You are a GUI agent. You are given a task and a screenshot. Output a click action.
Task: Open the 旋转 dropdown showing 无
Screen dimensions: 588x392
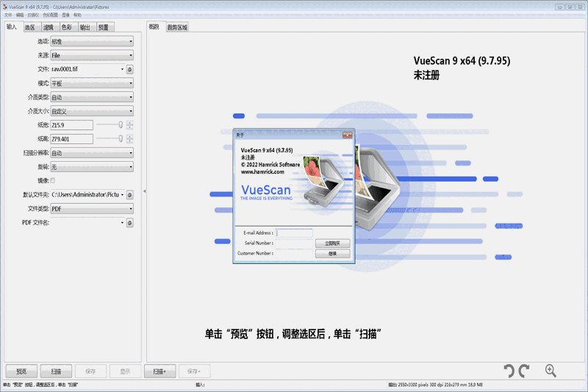point(92,166)
